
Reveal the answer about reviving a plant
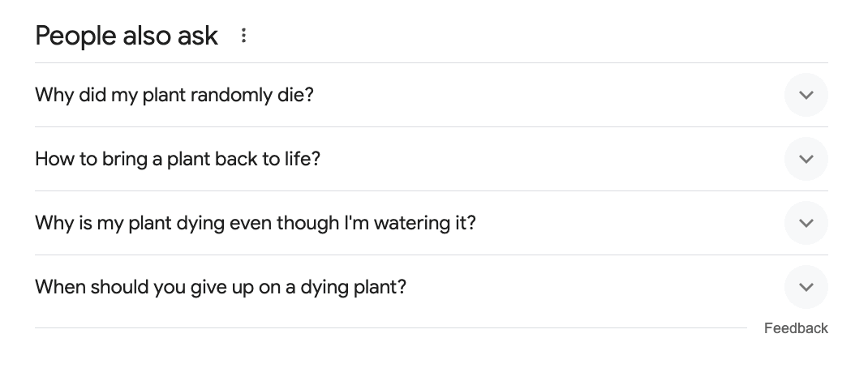[x=432, y=159]
